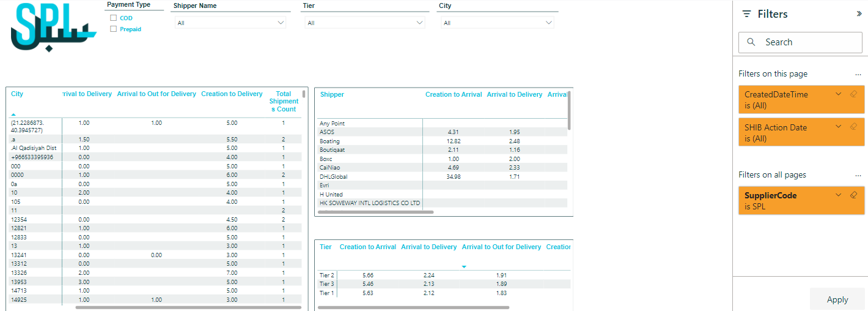
Task: Click the sort arrow under City column header
Action: pyautogui.click(x=14, y=114)
